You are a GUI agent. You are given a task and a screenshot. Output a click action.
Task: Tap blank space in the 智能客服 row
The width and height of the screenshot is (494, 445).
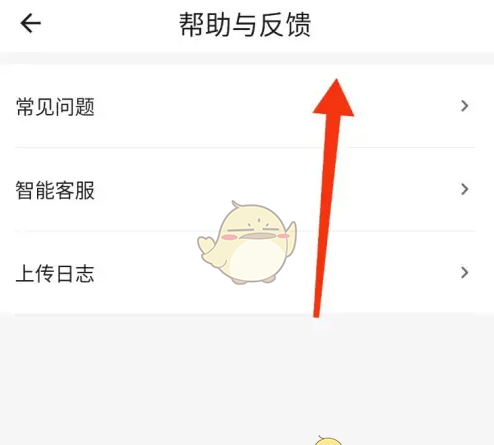tap(150, 189)
